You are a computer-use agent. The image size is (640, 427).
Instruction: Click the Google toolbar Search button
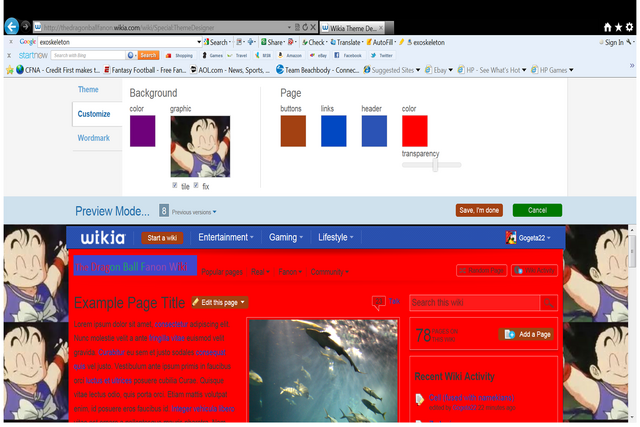pos(218,42)
